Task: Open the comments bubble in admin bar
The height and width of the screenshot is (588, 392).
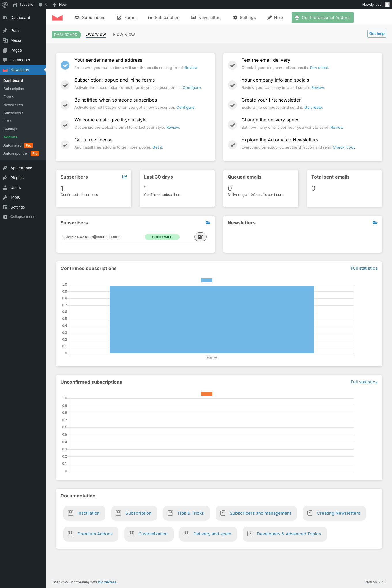Action: (43, 5)
